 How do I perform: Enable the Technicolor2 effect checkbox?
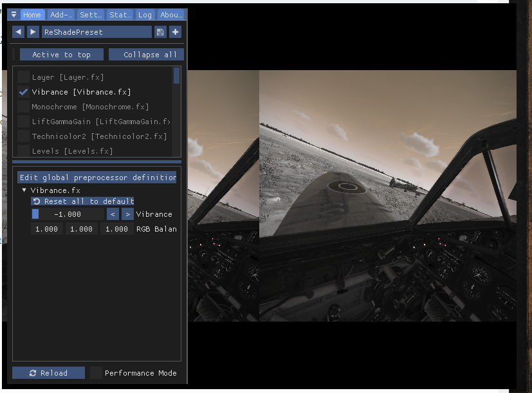click(24, 136)
